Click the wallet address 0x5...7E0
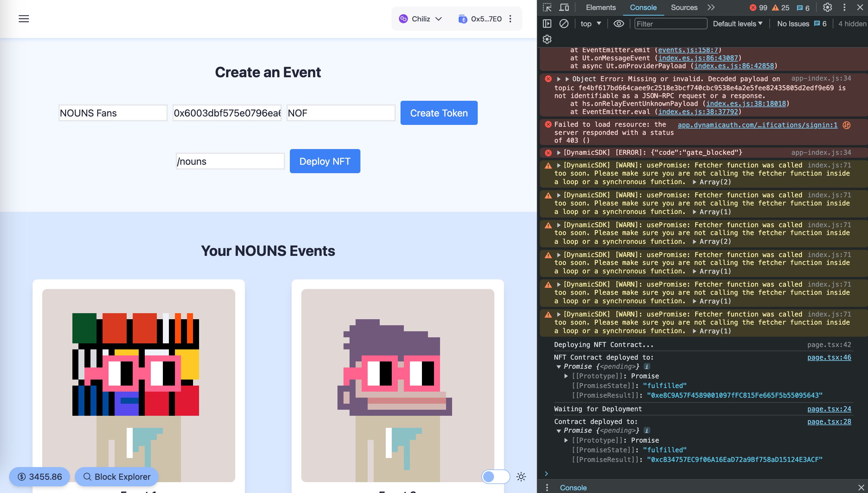Screen dimensions: 868x493 (x=486, y=19)
